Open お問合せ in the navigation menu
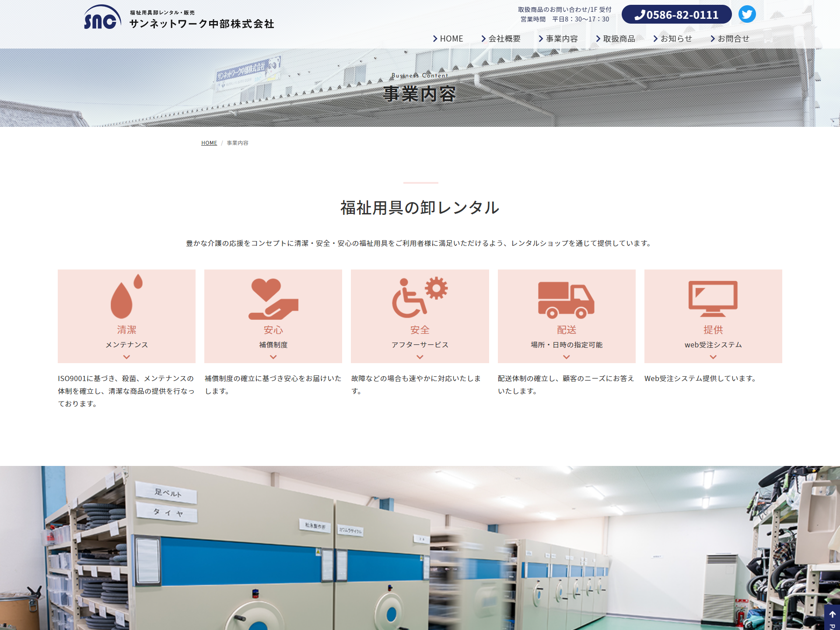Screen dimensions: 840x630 [730, 38]
